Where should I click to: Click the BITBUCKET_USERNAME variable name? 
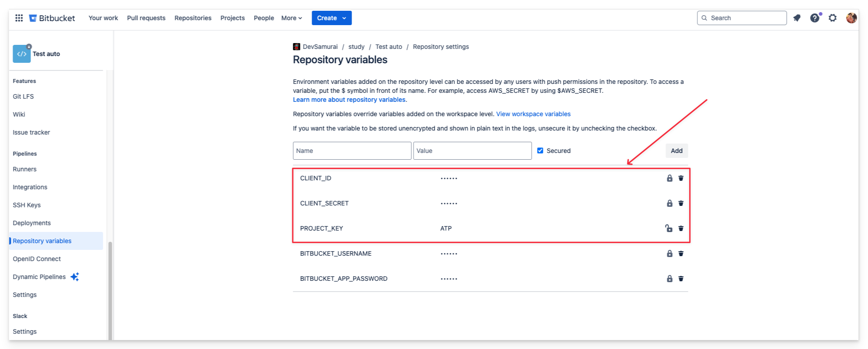coord(336,253)
